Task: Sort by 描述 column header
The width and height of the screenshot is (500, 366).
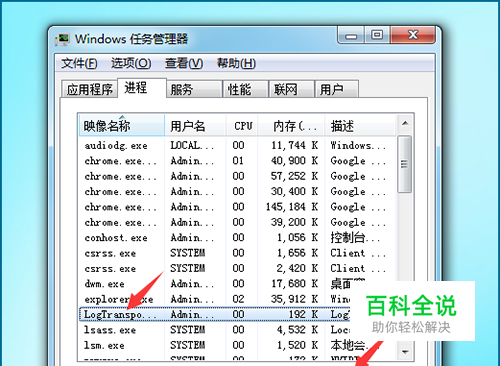Action: [x=361, y=126]
